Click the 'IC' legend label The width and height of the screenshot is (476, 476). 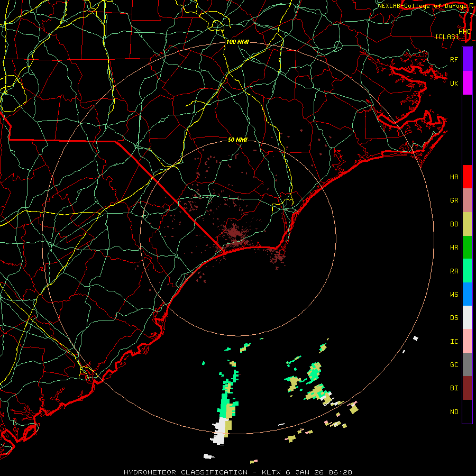point(454,342)
